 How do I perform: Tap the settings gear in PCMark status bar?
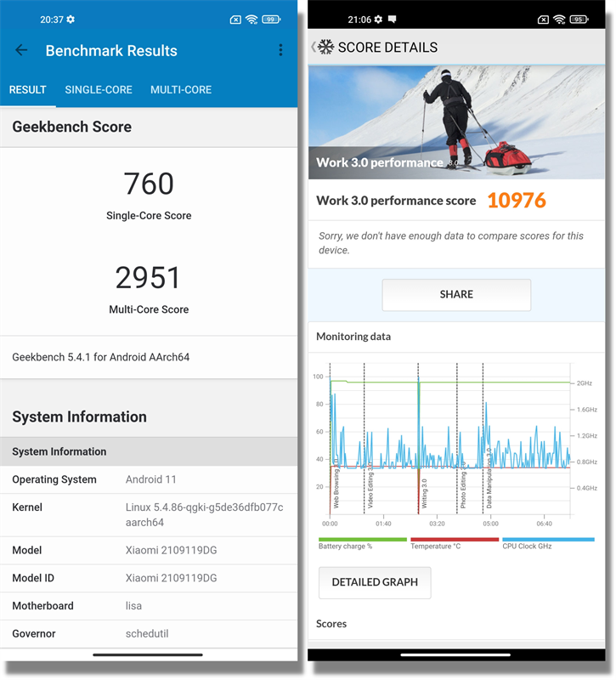coord(378,20)
